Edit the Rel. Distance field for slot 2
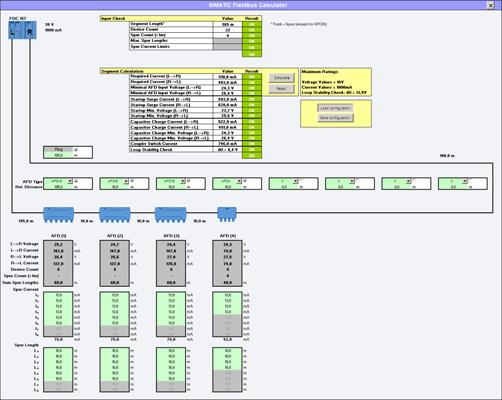 point(115,187)
